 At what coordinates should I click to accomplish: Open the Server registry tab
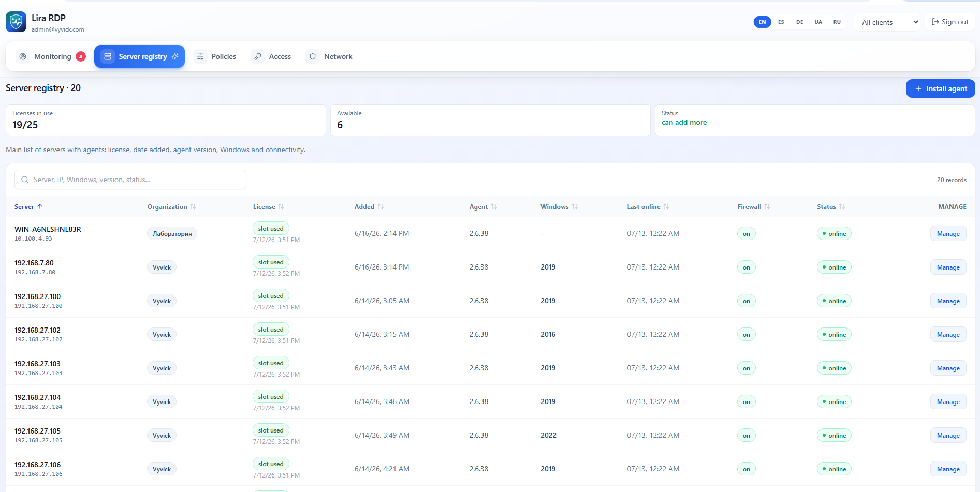139,56
